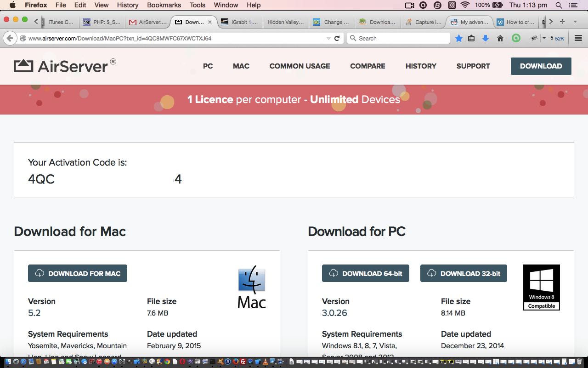Click the browser back arrow button
The width and height of the screenshot is (588, 368).
10,38
